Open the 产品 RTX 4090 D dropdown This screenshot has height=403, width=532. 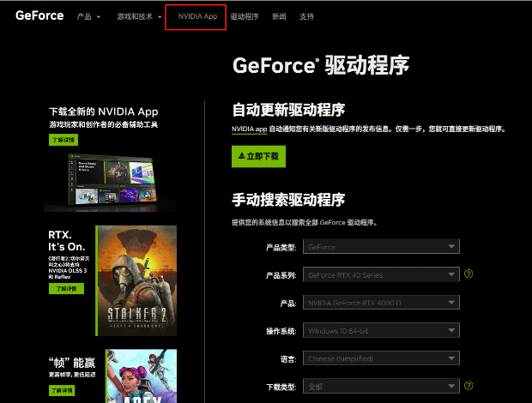(x=381, y=303)
